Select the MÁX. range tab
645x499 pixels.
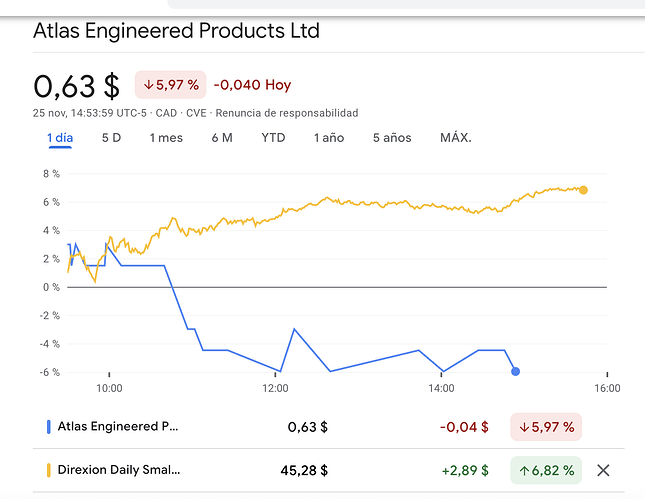point(456,137)
